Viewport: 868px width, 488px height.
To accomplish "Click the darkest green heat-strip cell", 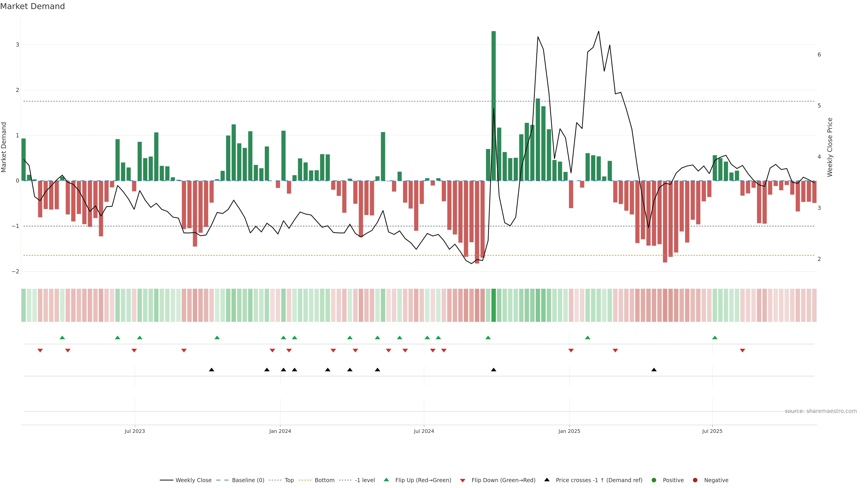I will (493, 305).
